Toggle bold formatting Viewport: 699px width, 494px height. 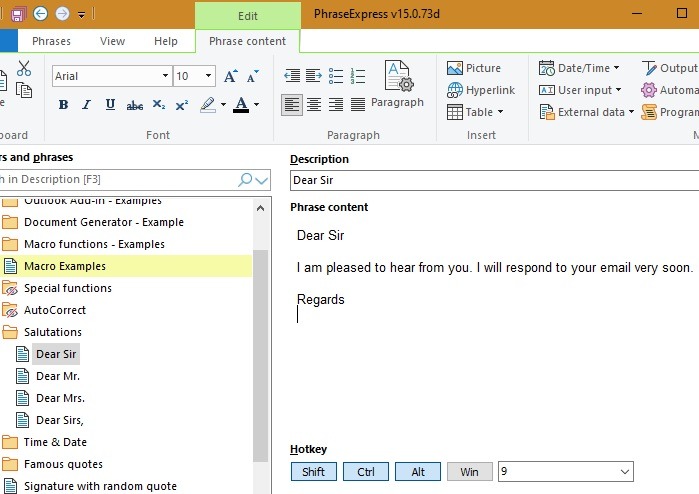pyautogui.click(x=63, y=105)
